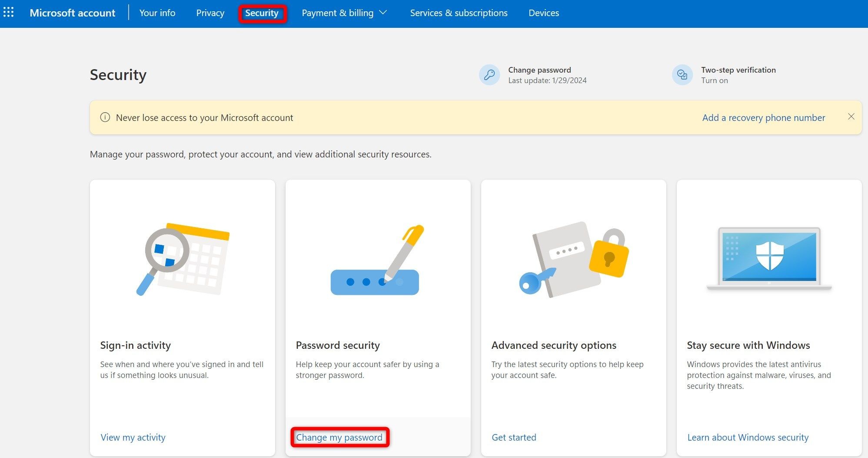Switch to the Privacy tab
Viewport: 868px width, 458px height.
point(210,13)
